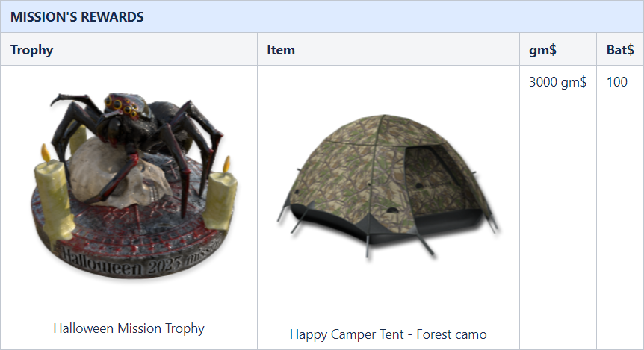Viewport: 644px width, 350px height.
Task: Click the 100 Bat$ reward value
Action: click(617, 82)
